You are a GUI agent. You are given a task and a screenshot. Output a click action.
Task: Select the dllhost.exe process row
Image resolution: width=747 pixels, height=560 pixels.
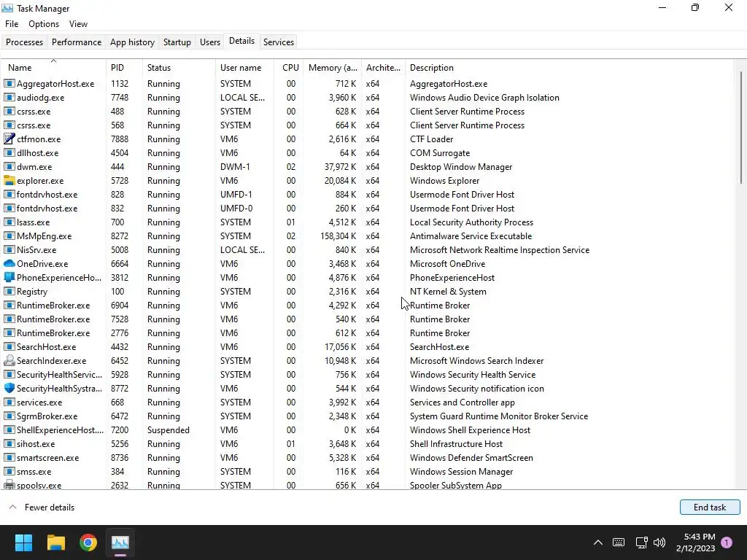368,153
